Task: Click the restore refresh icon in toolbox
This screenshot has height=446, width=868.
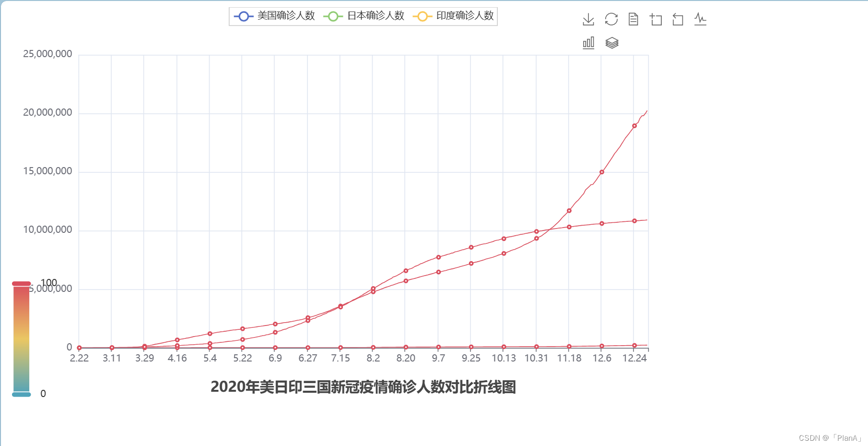Action: pos(611,19)
